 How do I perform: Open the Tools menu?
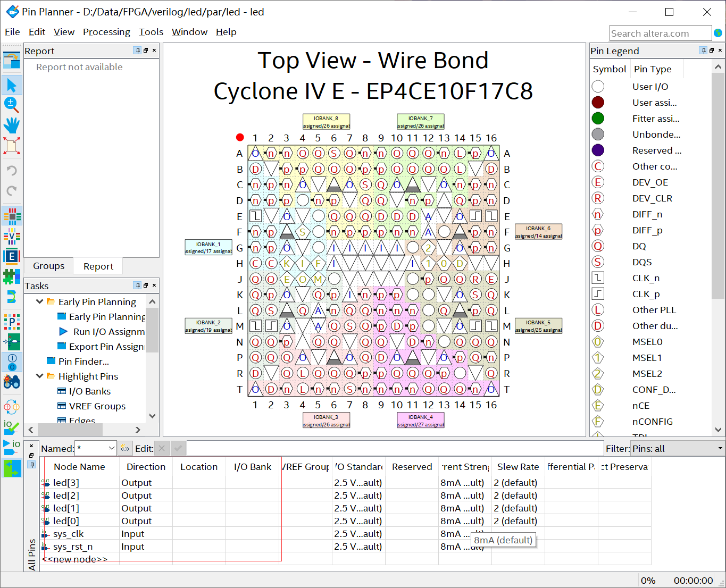pos(151,32)
